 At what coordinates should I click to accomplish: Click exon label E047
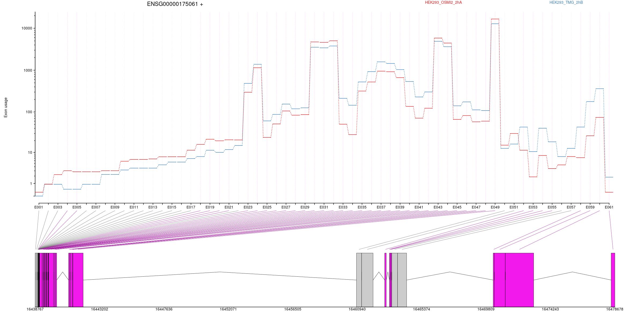point(476,207)
